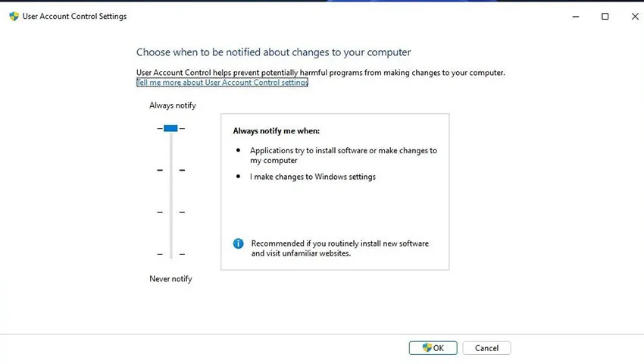Click the heading 'Choose when to be notified about changes'
Viewport: 644px width, 364px height.
pyautogui.click(x=274, y=52)
